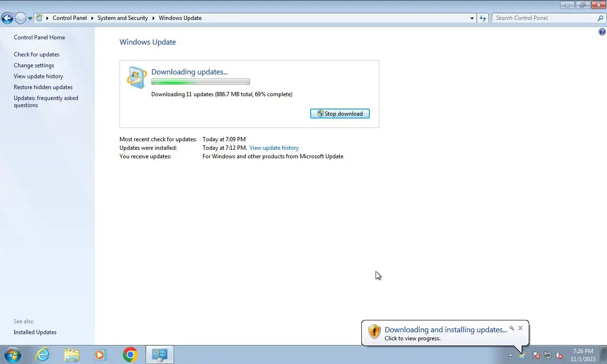Click Downloading and installing updates notification text
This screenshot has height=364, width=607.
click(445, 330)
